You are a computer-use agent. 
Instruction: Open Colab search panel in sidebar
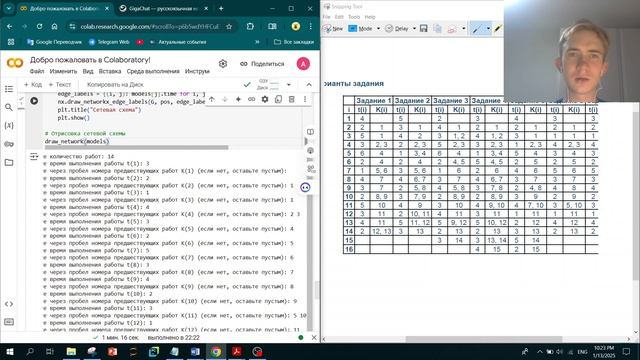click(9, 107)
